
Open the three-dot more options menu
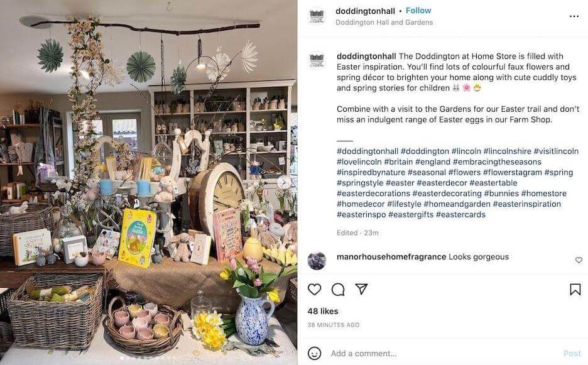[574, 16]
